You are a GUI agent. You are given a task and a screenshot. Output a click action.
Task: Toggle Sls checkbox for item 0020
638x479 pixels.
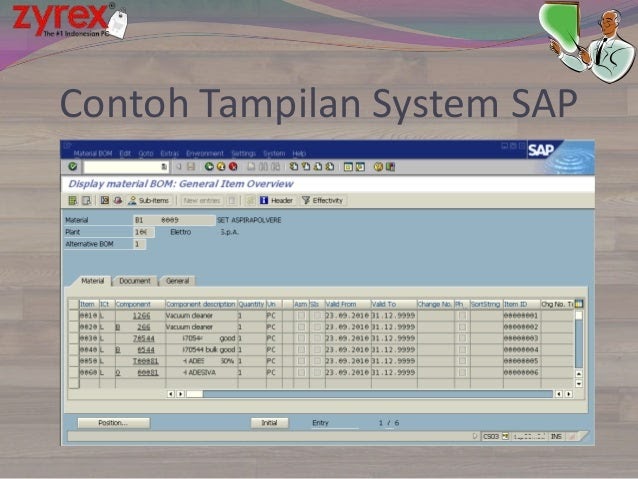(317, 327)
